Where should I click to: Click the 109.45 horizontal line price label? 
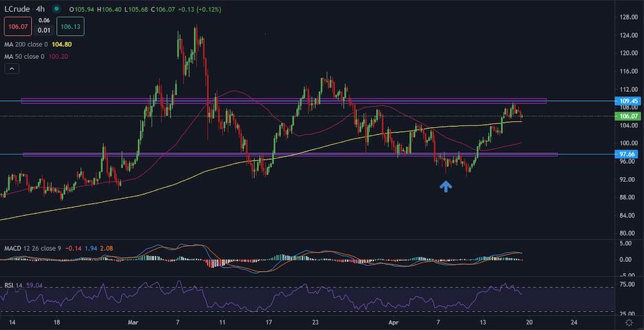point(628,101)
